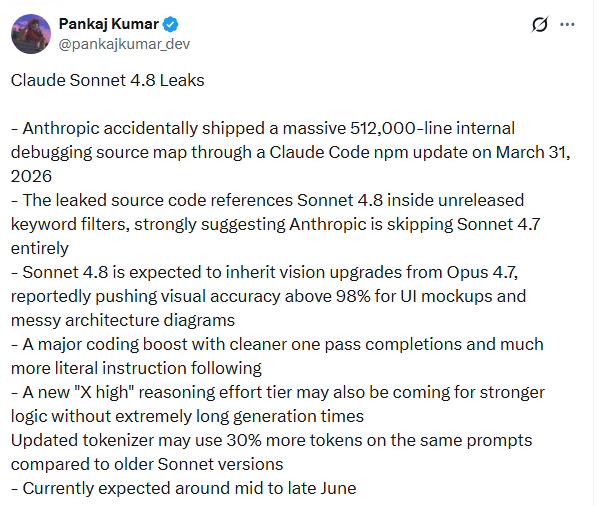Viewport: 598px width, 506px height.
Task: Click the '98%' visual accuracy figure
Action: pyautogui.click(x=353, y=296)
